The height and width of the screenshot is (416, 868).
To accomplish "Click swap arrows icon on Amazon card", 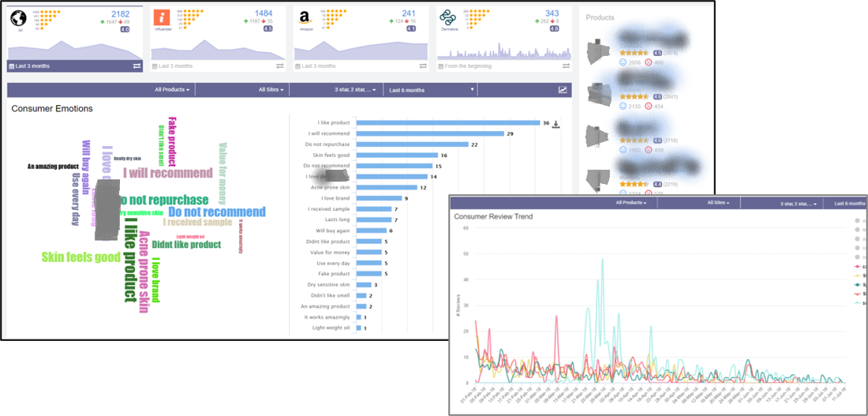I will (x=423, y=66).
